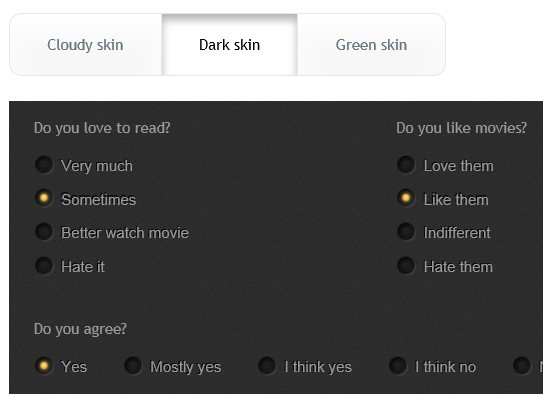Switch to the Cloudy skin tab
The height and width of the screenshot is (394, 543).
coord(86,45)
